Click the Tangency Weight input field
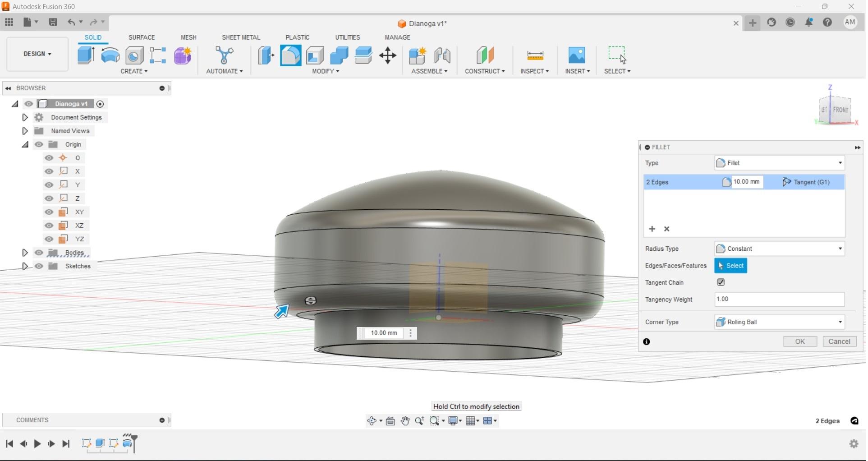The width and height of the screenshot is (868, 461). (779, 300)
